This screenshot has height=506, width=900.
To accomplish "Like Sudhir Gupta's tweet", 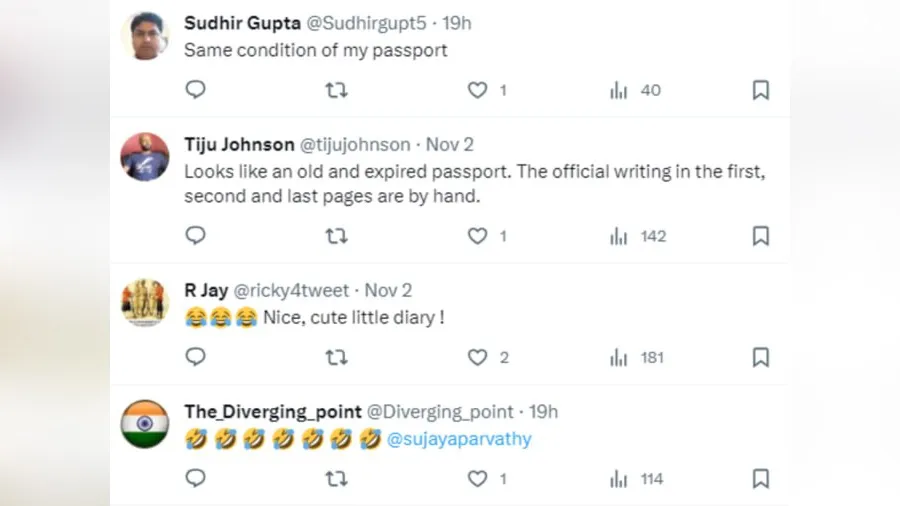I will click(478, 90).
